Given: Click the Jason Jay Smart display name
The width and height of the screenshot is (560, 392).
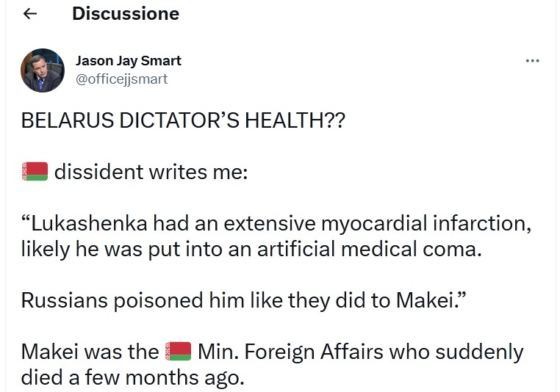Looking at the screenshot, I should [x=129, y=60].
